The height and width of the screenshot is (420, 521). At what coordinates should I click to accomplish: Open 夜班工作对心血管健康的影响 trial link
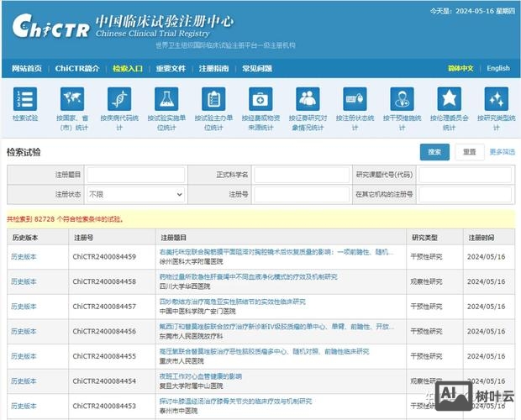point(200,376)
